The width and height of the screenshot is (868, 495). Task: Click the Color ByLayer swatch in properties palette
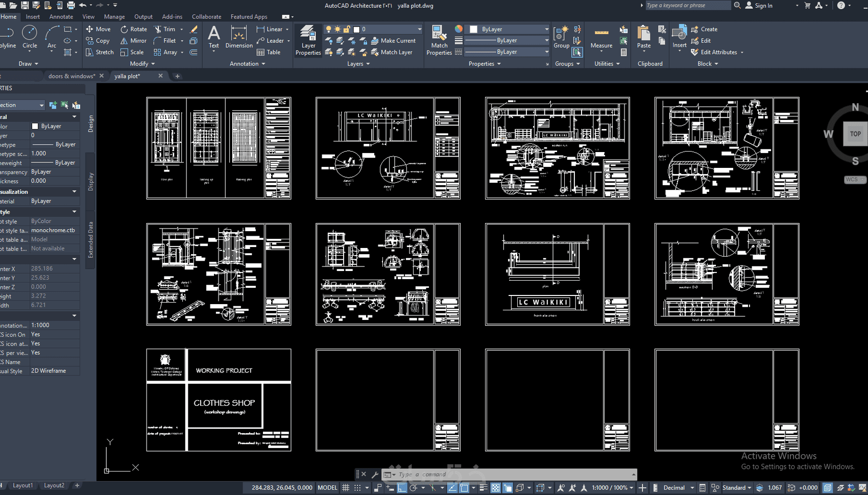coord(35,126)
